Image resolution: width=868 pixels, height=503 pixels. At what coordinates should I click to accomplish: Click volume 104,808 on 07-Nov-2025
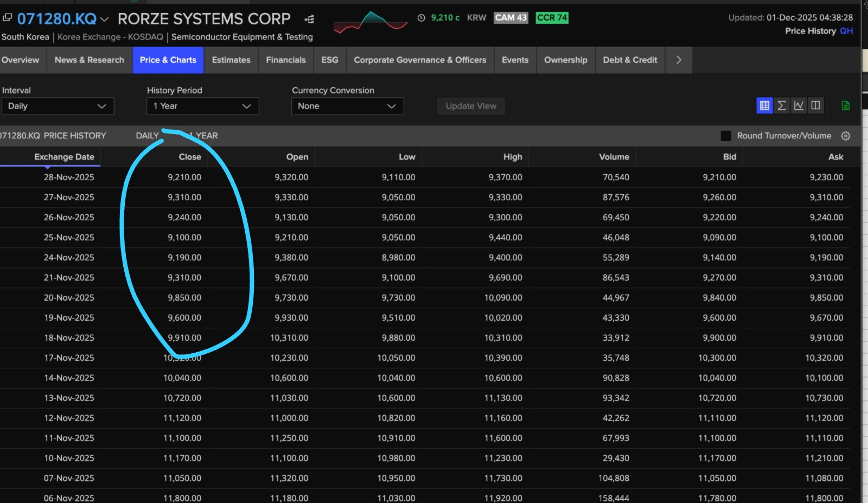tap(614, 478)
